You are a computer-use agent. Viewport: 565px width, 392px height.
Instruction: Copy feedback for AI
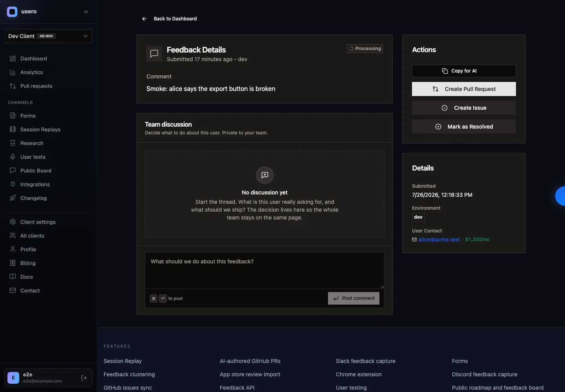click(x=464, y=71)
